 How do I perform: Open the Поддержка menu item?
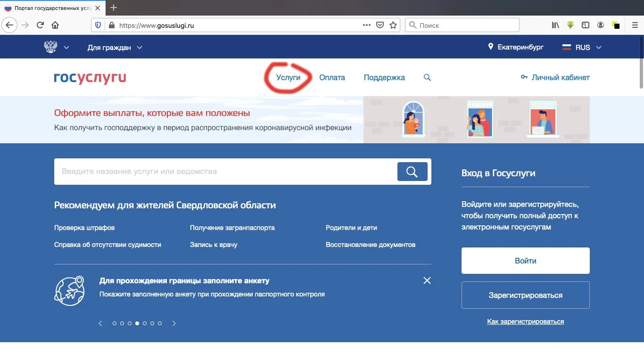pyautogui.click(x=384, y=78)
